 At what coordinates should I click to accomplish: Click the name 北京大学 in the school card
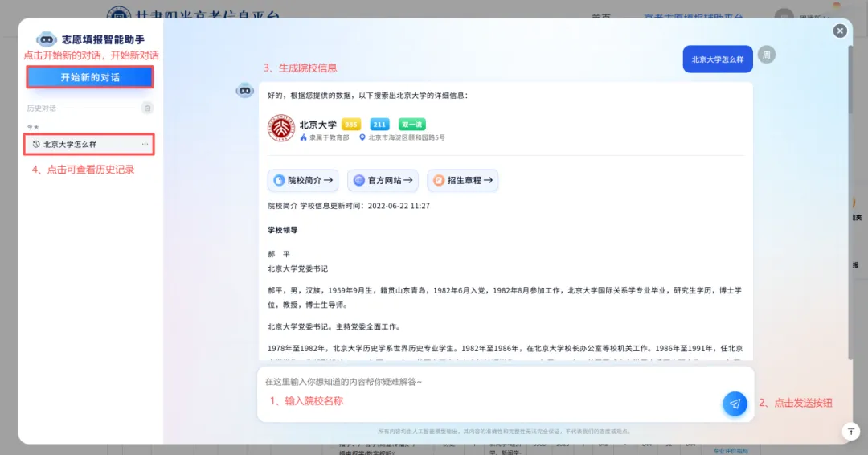pos(317,125)
